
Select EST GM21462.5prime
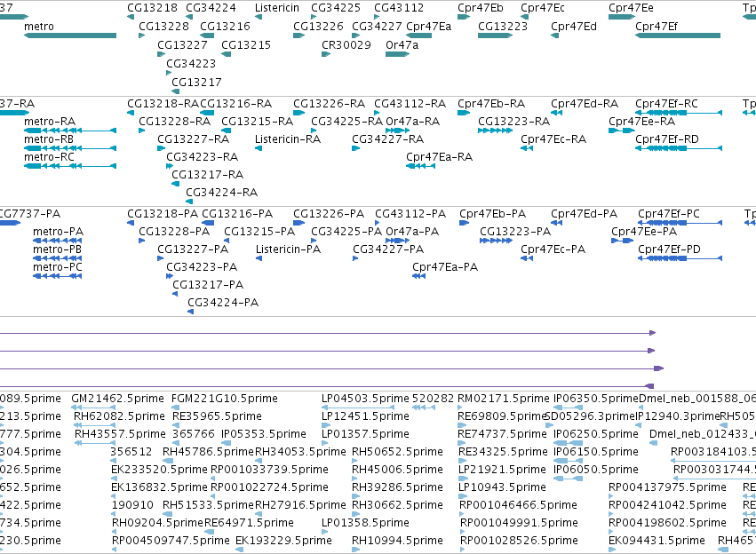tap(93, 408)
